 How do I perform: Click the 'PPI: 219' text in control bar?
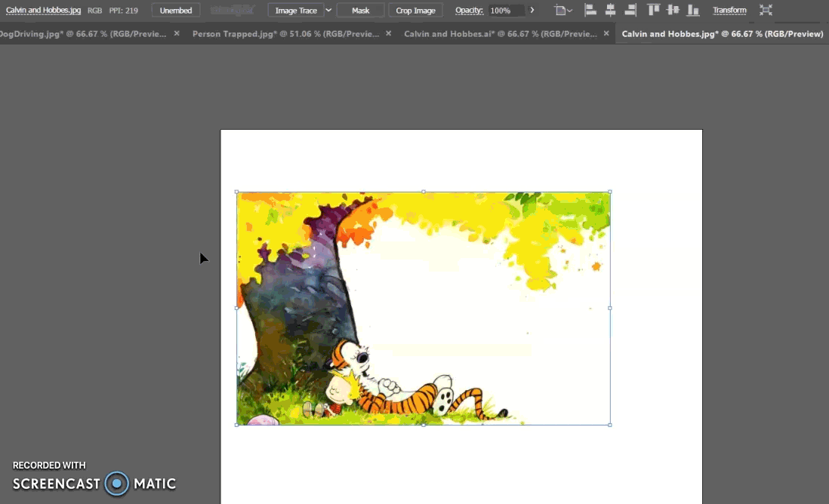123,10
